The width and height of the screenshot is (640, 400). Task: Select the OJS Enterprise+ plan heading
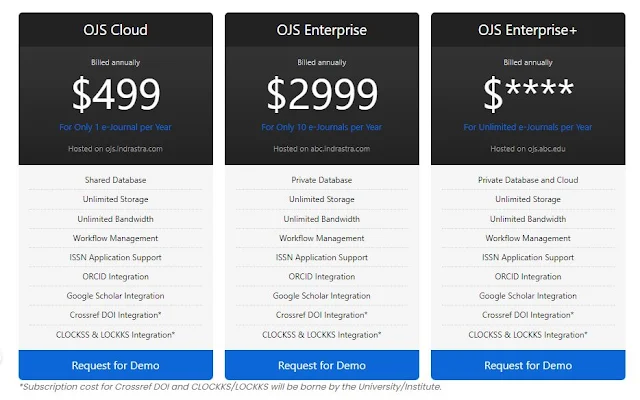[x=528, y=30]
